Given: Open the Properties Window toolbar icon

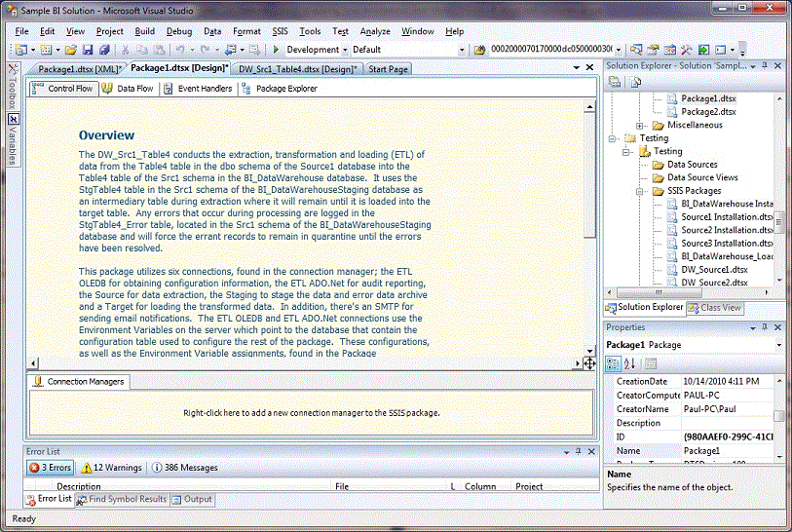Looking at the screenshot, I should point(653,50).
